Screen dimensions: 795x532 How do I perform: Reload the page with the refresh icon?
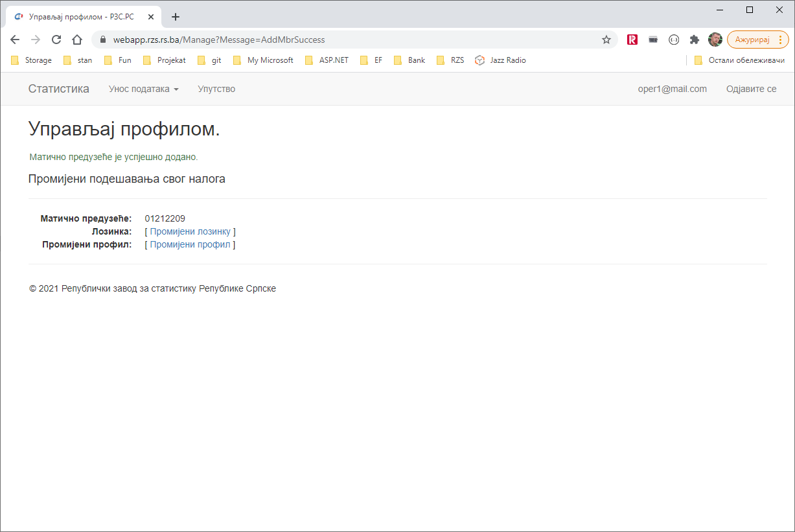tap(56, 40)
